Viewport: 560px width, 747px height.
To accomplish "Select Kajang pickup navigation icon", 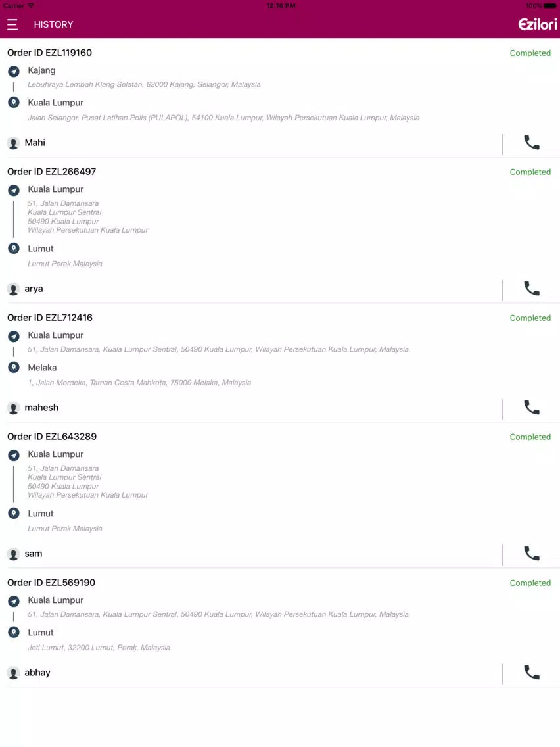I will pyautogui.click(x=14, y=72).
